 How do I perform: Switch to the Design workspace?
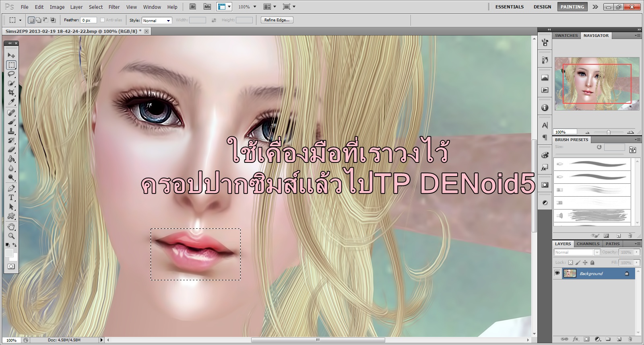543,7
